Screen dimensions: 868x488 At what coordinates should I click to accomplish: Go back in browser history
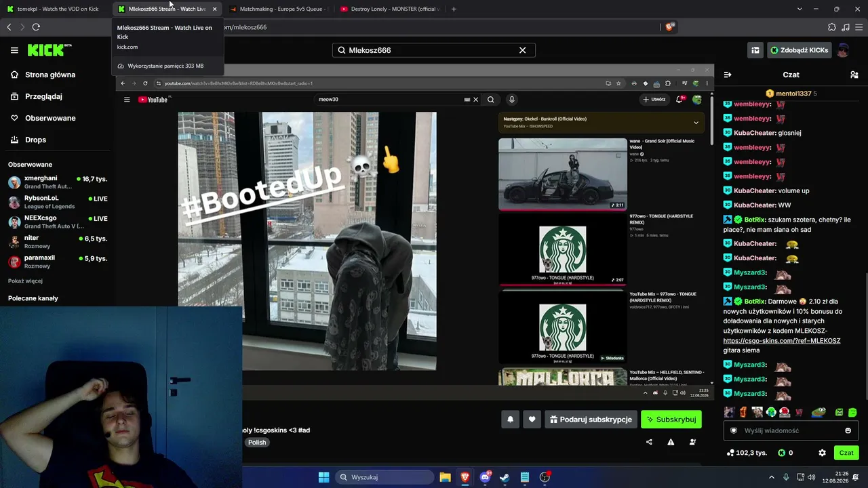(x=9, y=27)
